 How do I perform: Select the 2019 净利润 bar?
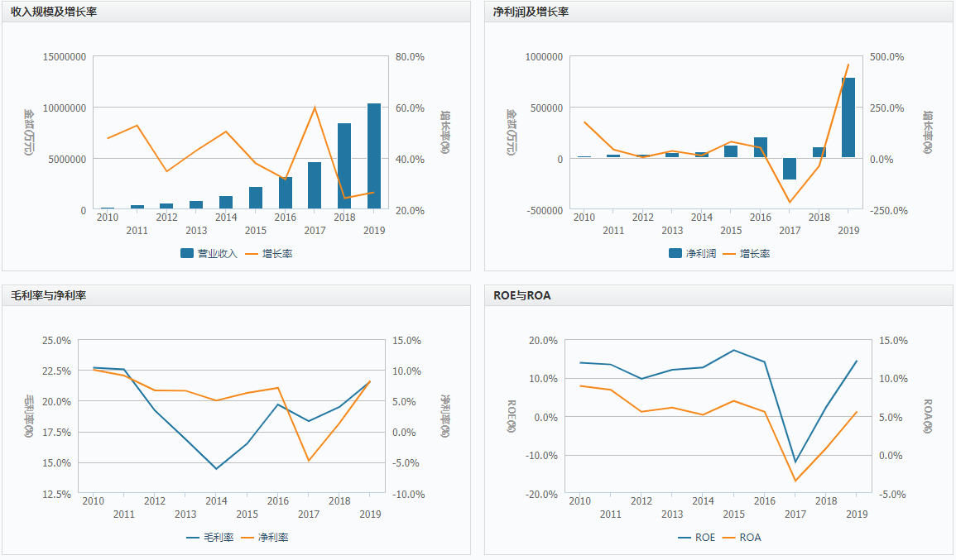coord(848,118)
